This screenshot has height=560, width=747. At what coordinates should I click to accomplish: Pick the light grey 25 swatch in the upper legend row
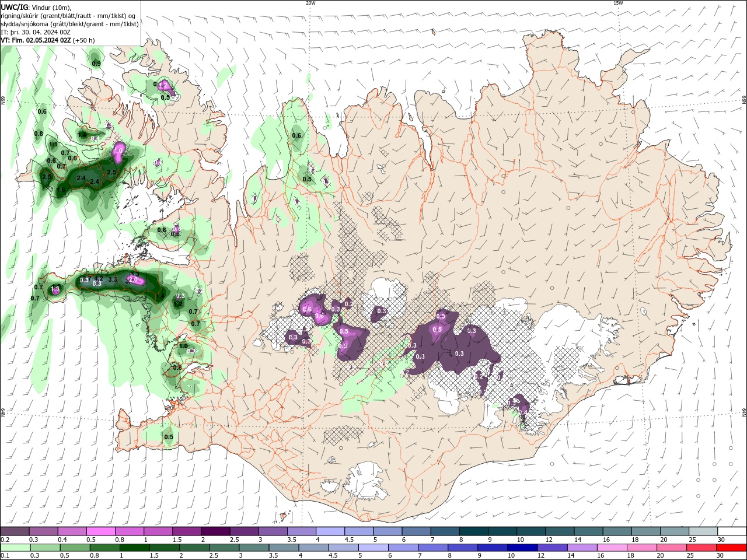click(x=703, y=531)
